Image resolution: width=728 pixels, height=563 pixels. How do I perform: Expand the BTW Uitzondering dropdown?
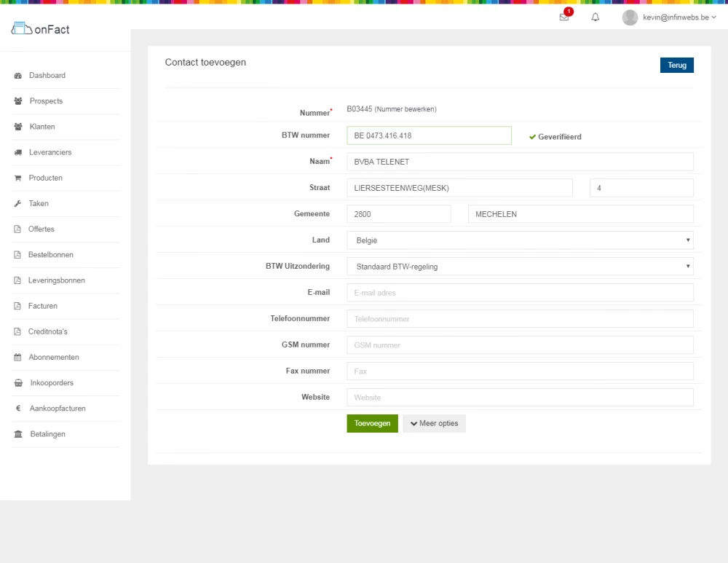coord(520,267)
